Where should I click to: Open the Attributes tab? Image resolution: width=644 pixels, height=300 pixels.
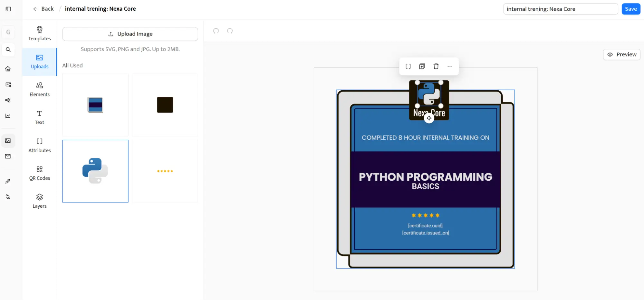(x=40, y=145)
